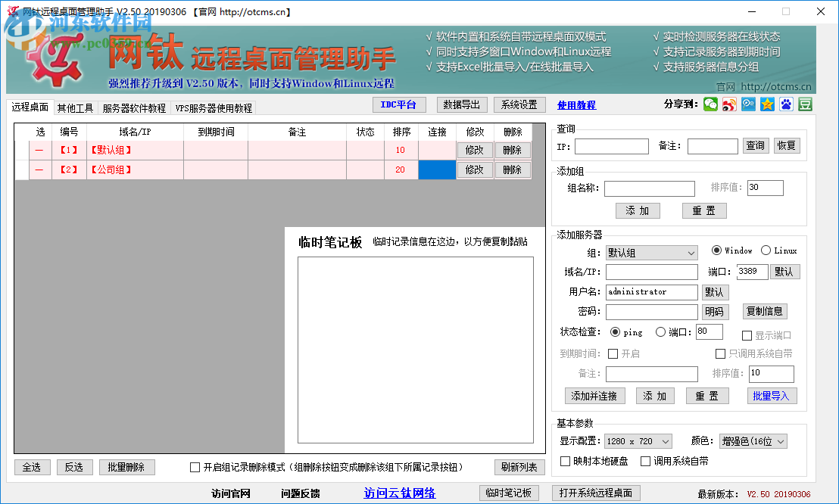Open the VPS服务器使用教程 tab
The image size is (839, 504).
214,107
